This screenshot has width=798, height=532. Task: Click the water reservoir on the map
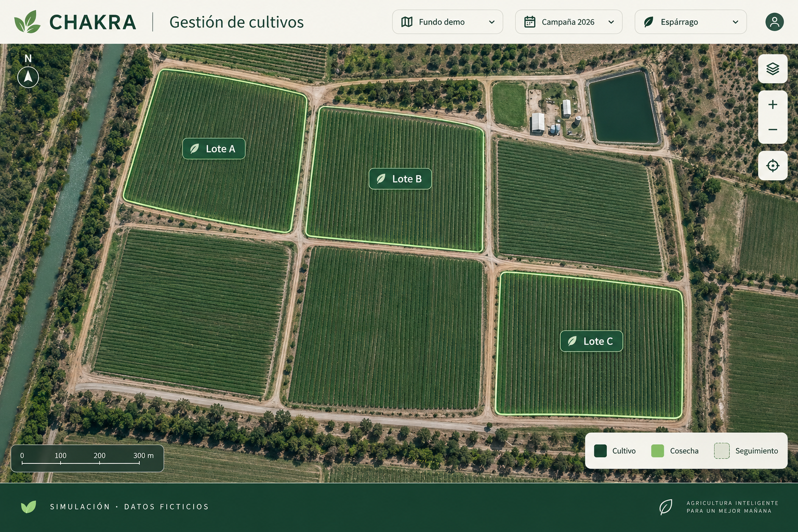tap(624, 107)
